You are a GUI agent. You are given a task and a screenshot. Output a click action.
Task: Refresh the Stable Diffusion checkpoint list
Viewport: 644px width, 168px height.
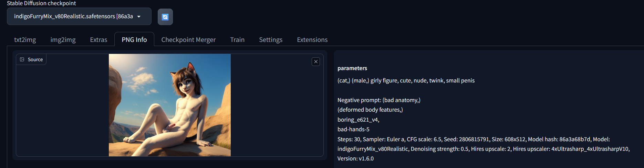click(165, 17)
